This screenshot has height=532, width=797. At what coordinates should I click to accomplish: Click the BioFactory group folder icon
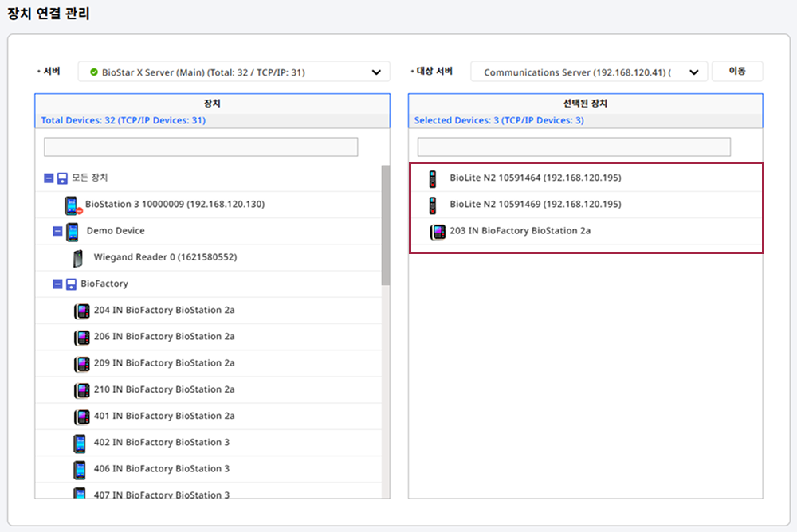(x=71, y=284)
